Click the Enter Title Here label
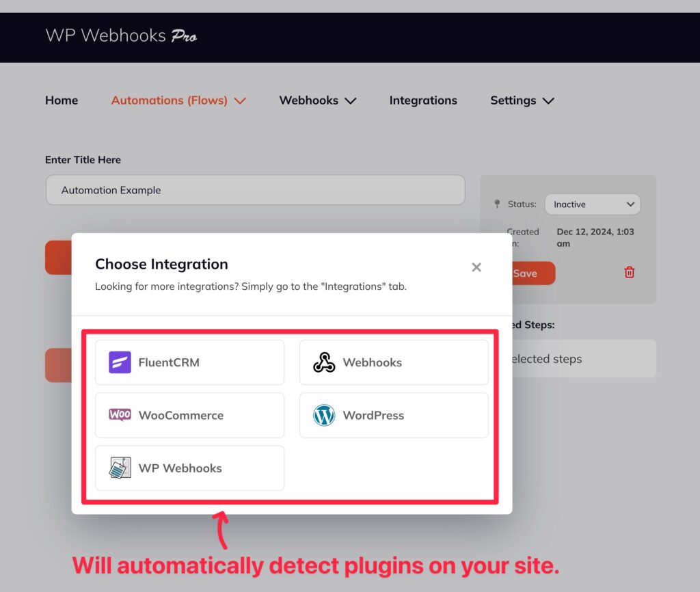 point(83,159)
